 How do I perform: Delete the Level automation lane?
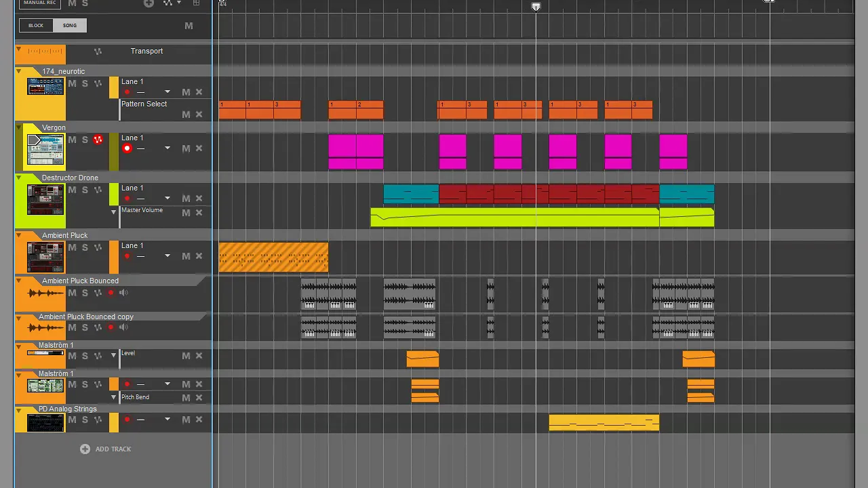199,356
